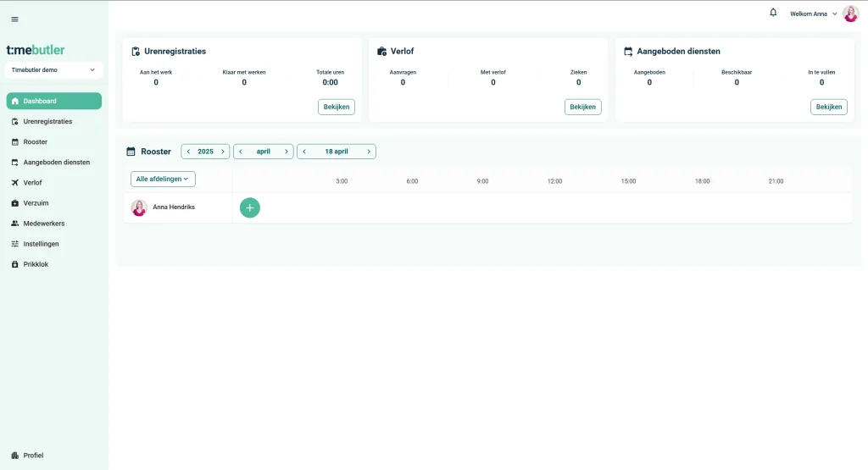This screenshot has height=470, width=868.
Task: Click Anna Hendriks avatar in the roster row
Action: 139,208
